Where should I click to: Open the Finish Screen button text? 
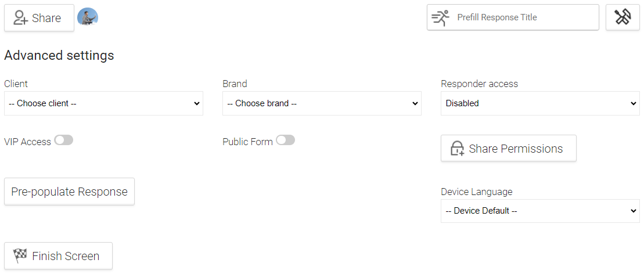click(66, 256)
